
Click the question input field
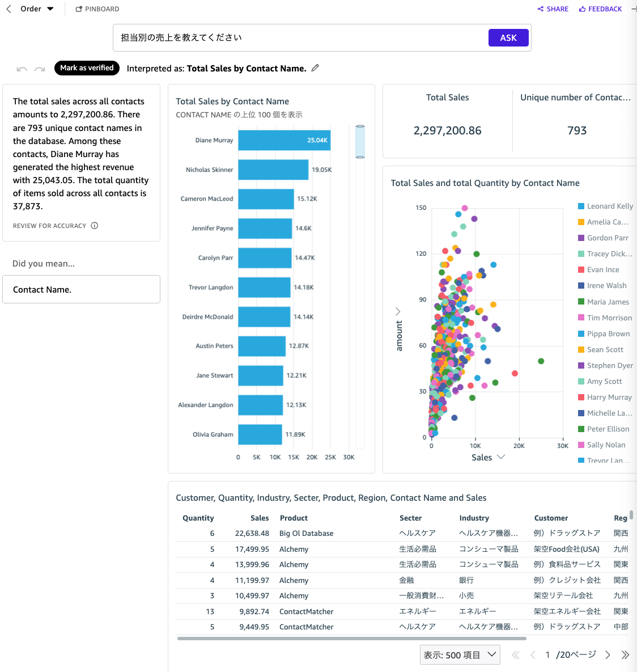pyautogui.click(x=283, y=37)
